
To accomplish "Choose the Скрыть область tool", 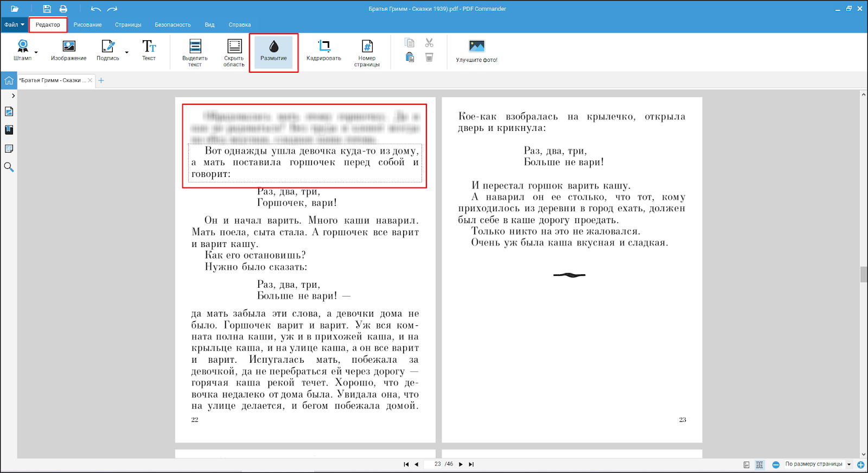I will pyautogui.click(x=234, y=53).
